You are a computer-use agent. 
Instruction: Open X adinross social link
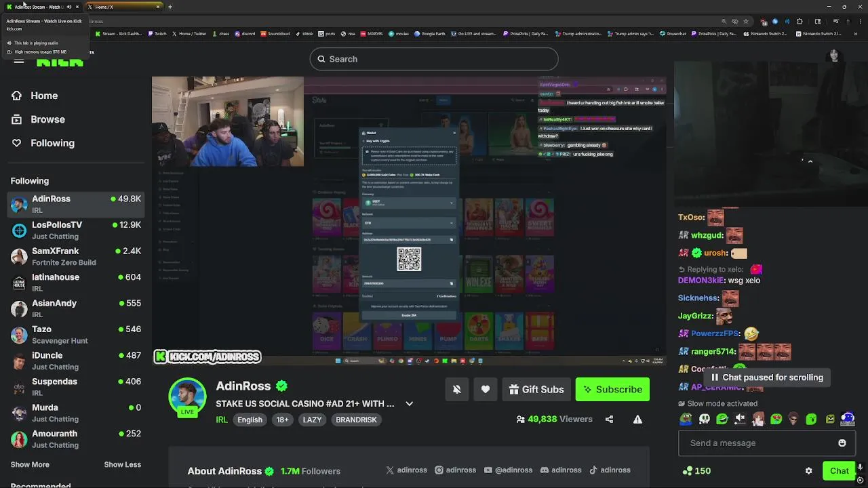click(406, 470)
